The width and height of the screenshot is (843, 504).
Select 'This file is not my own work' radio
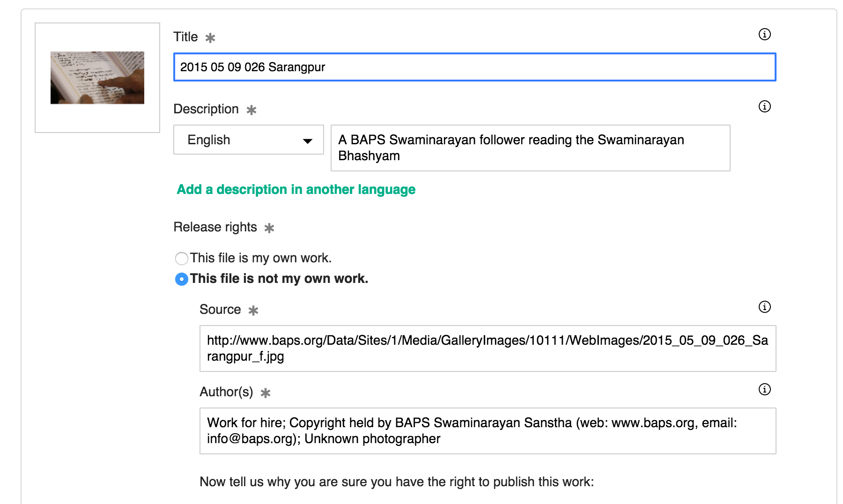[182, 279]
